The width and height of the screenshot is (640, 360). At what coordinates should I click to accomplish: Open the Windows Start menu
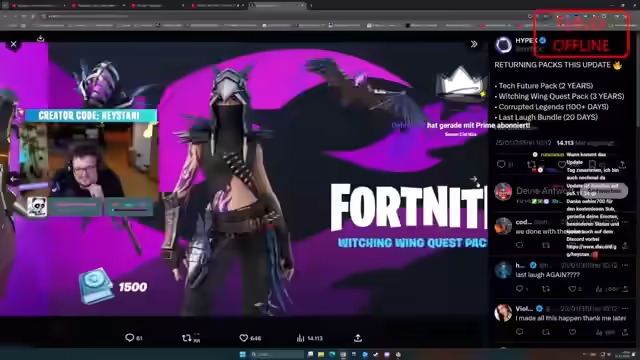pos(243,354)
